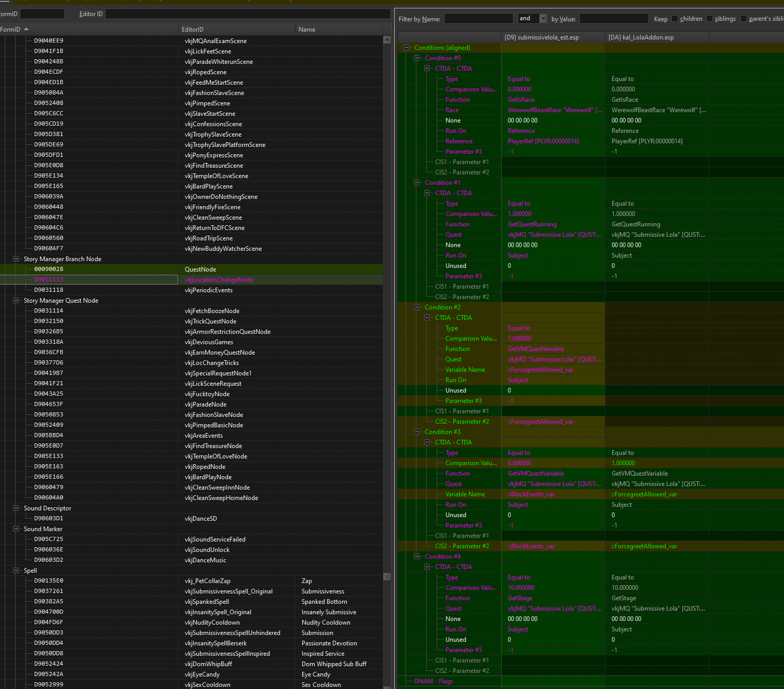Click the scroll up arrow in record list
This screenshot has height=689, width=784.
(387, 40)
